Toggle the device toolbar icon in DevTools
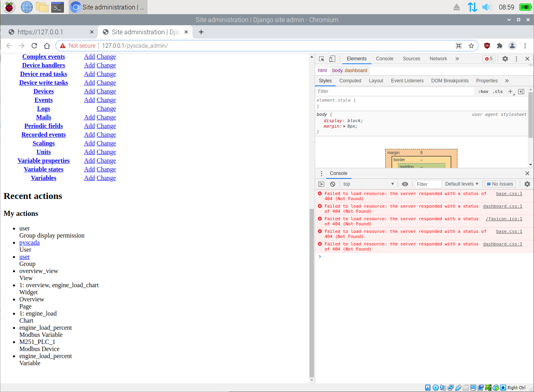 [x=332, y=58]
